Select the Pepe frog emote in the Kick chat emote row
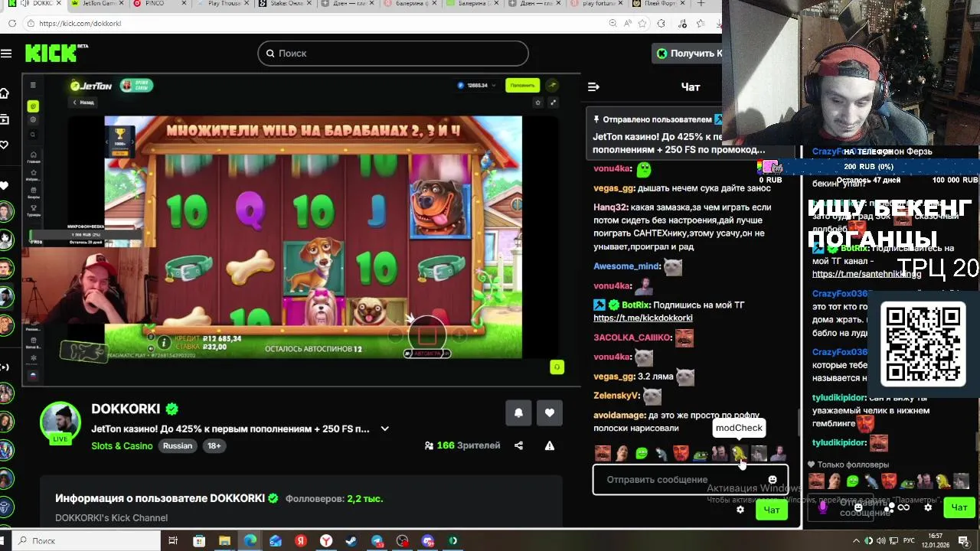The image size is (980, 551). click(x=700, y=454)
